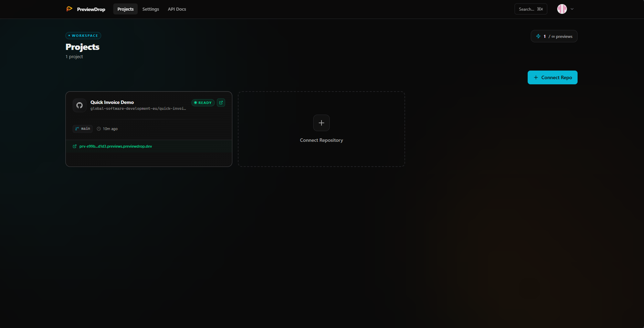Click the external link icon next to the preview URL
Viewport: 644px width, 328px height.
point(74,146)
